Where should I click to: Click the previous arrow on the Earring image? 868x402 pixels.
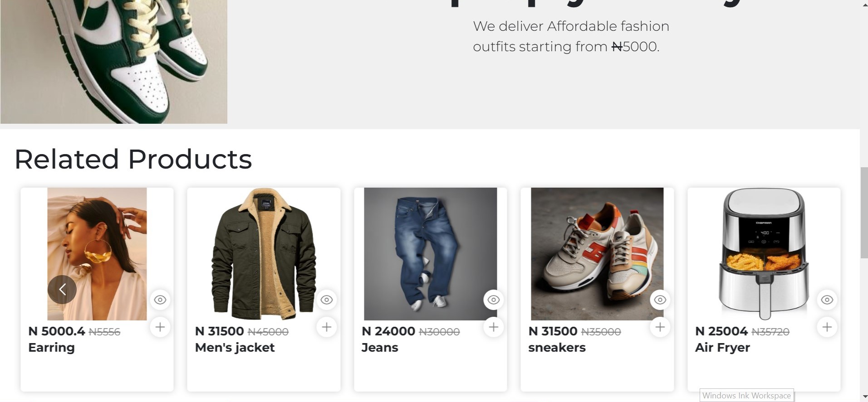(x=62, y=289)
